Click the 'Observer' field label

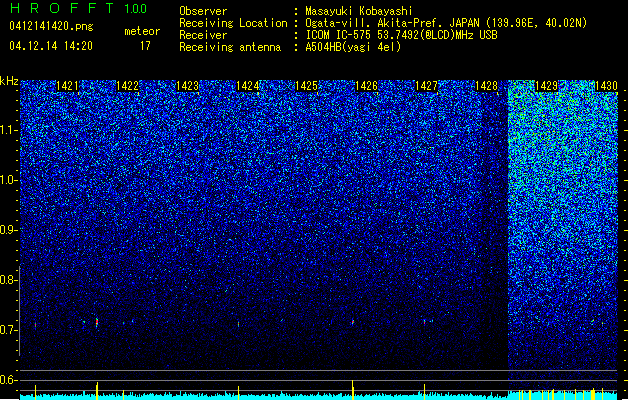(203, 11)
